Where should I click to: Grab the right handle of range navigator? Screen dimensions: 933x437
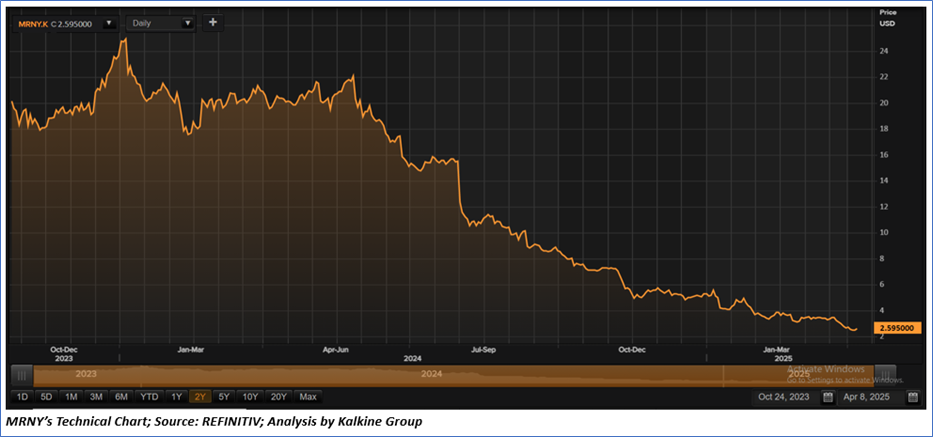tap(885, 376)
